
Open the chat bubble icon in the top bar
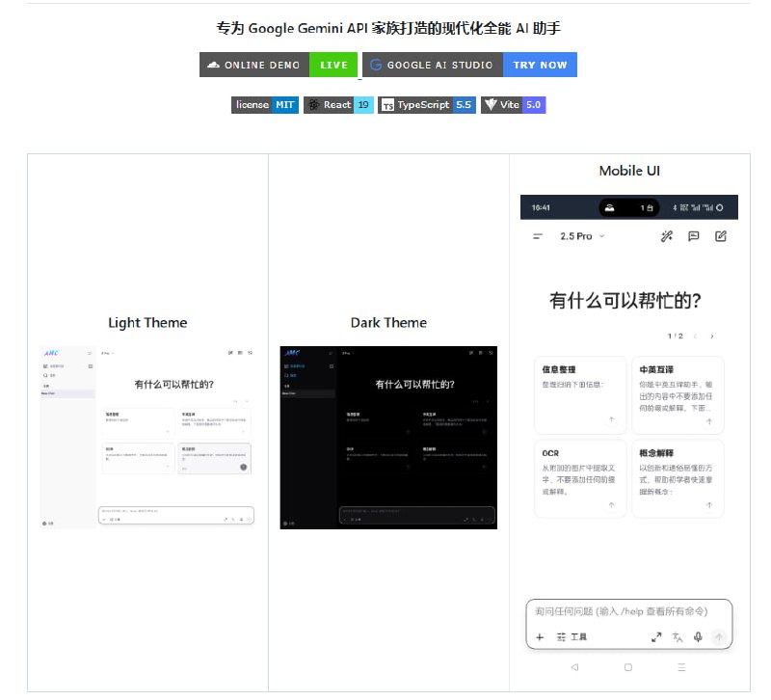click(693, 235)
